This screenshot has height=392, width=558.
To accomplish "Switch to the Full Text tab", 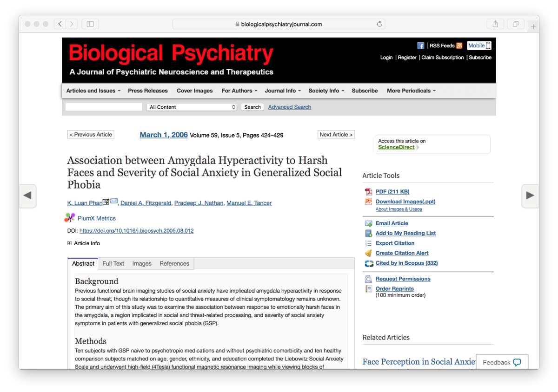I will coord(113,263).
